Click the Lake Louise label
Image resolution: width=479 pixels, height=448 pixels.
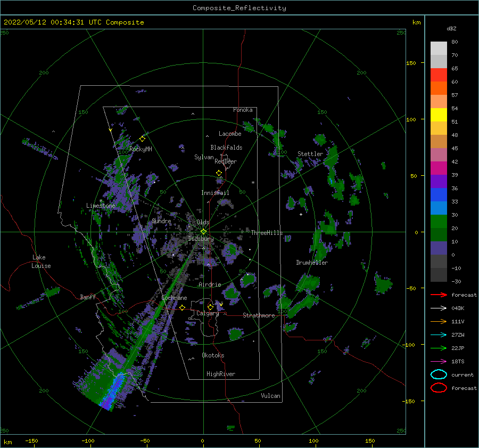coord(42,262)
